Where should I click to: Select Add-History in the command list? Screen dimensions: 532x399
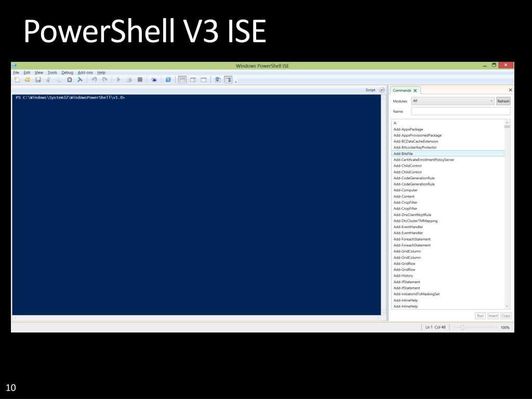point(448,276)
